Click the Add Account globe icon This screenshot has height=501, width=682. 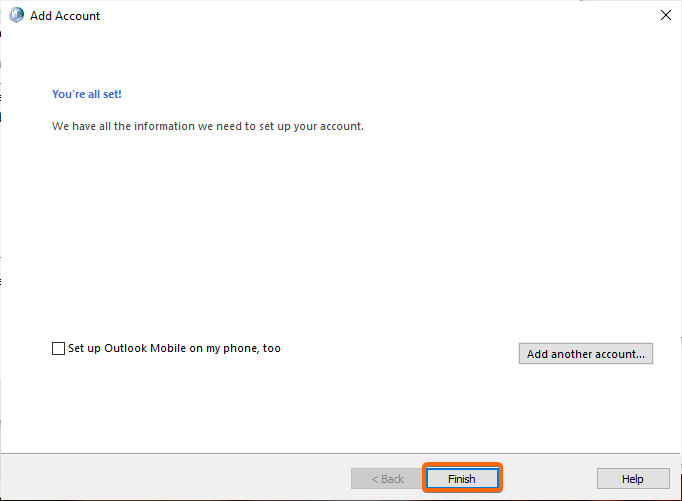[17, 15]
